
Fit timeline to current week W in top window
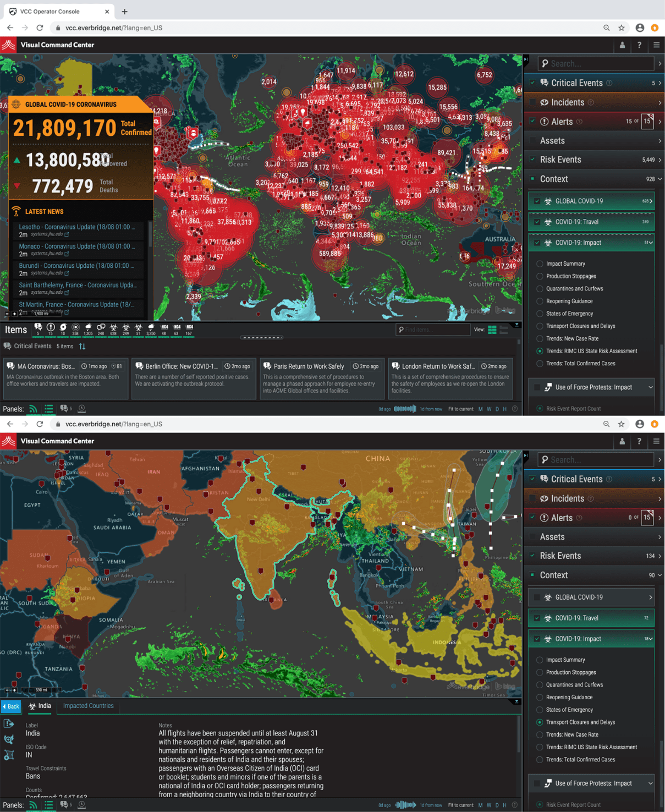[489, 409]
